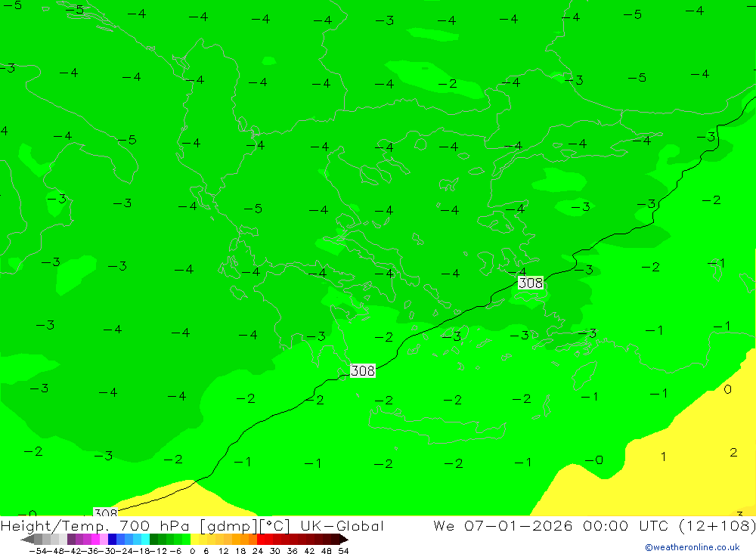756x554 pixels.
Task: Pick the cyan swatch near -18 on the scale
Action: click(145, 540)
